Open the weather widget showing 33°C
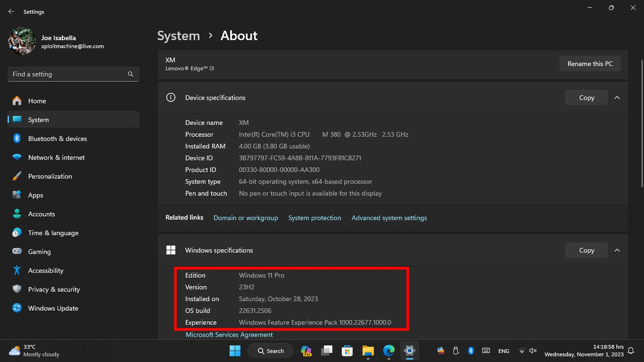Viewport: 644px width, 362px height. coord(34,350)
